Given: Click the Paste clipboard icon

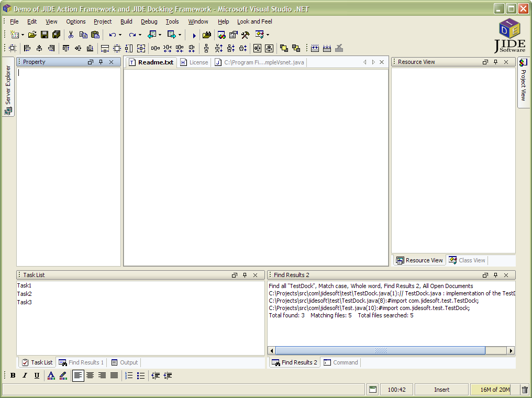Looking at the screenshot, I should point(95,35).
